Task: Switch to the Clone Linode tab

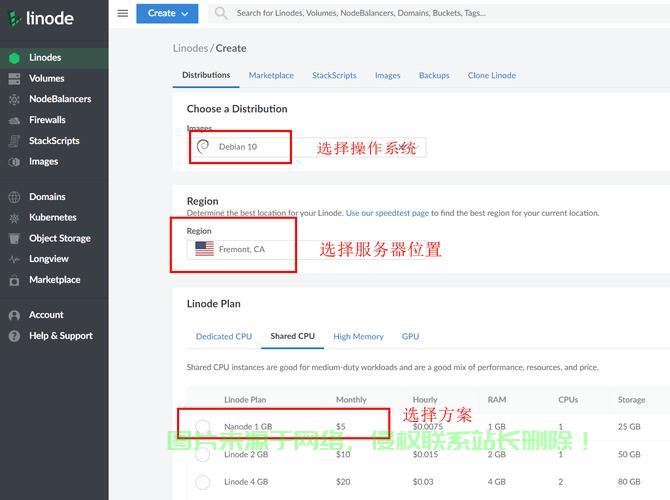Action: pos(492,76)
